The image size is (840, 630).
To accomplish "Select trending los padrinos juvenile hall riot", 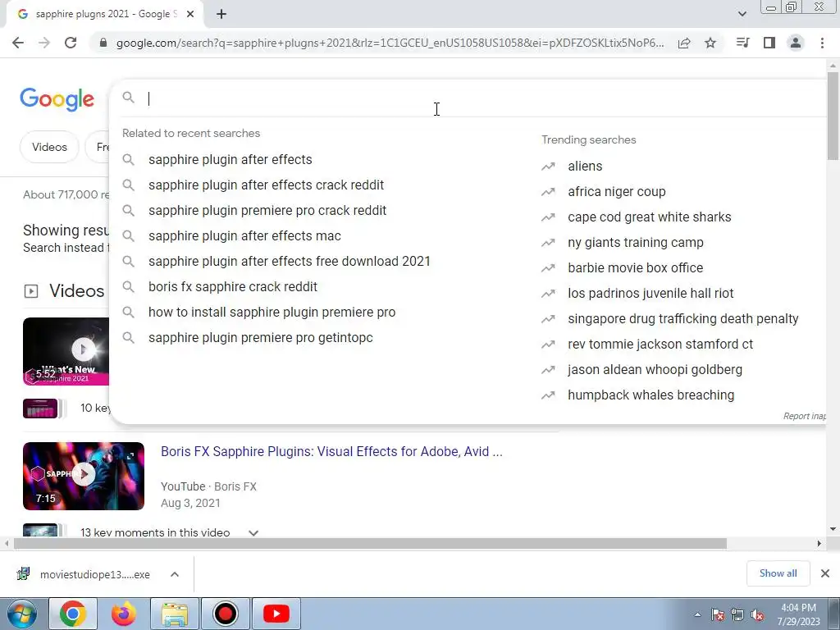I will point(651,294).
